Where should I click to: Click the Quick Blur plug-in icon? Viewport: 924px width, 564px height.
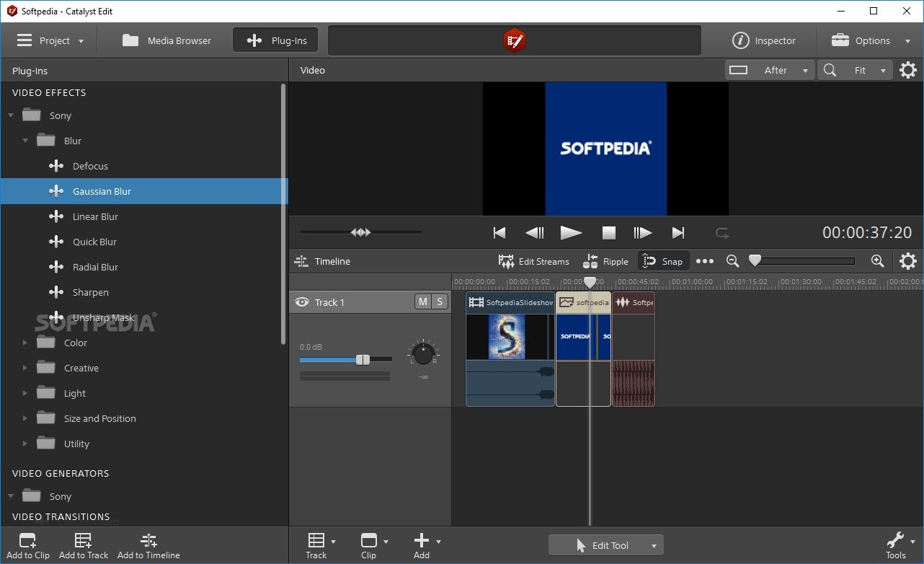pyautogui.click(x=56, y=242)
